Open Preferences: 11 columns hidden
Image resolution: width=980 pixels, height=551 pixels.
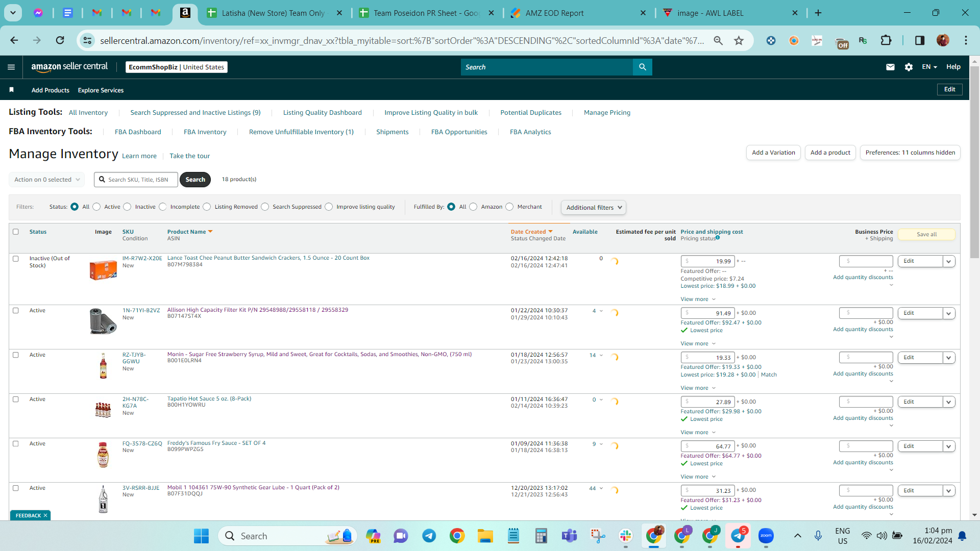point(910,153)
